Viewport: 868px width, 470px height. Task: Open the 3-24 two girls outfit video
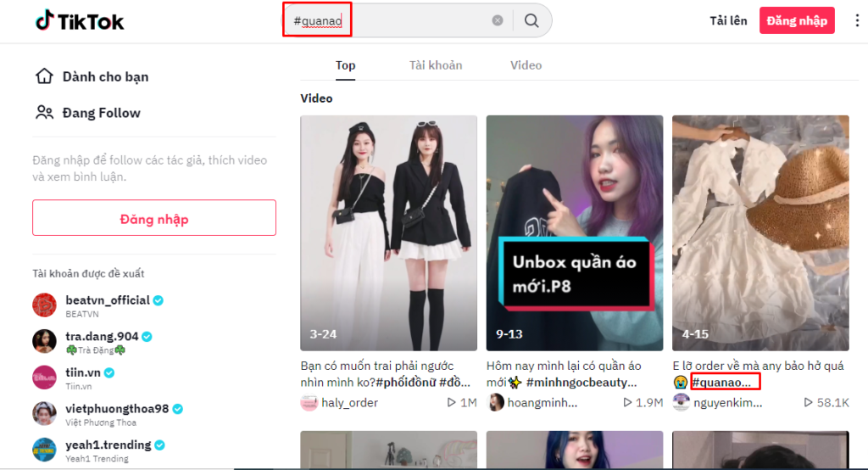(x=388, y=232)
